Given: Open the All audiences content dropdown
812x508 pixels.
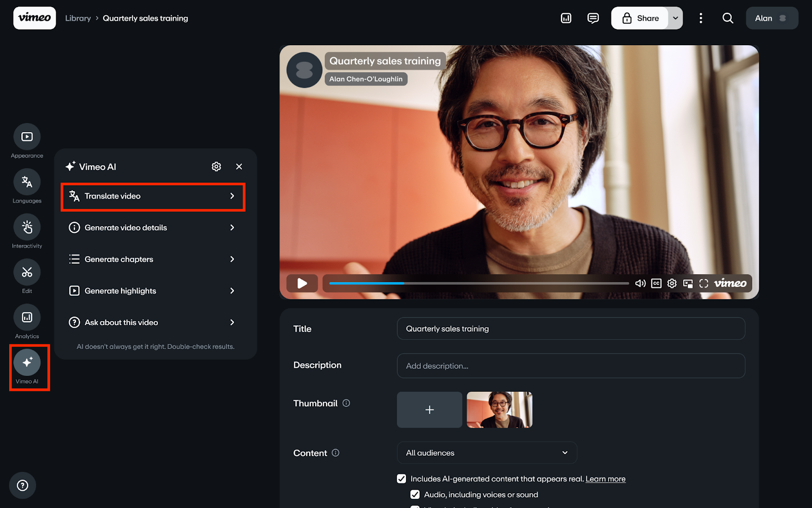Looking at the screenshot, I should click(x=486, y=453).
